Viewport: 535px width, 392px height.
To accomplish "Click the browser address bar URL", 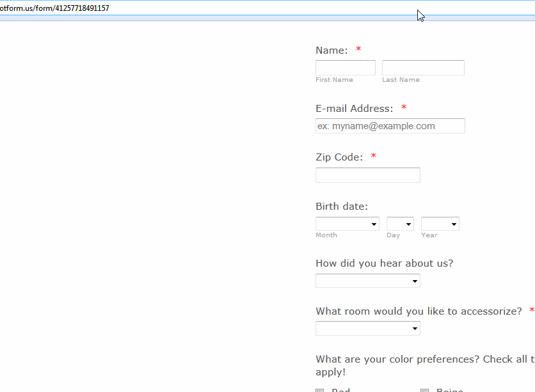I will pyautogui.click(x=56, y=8).
